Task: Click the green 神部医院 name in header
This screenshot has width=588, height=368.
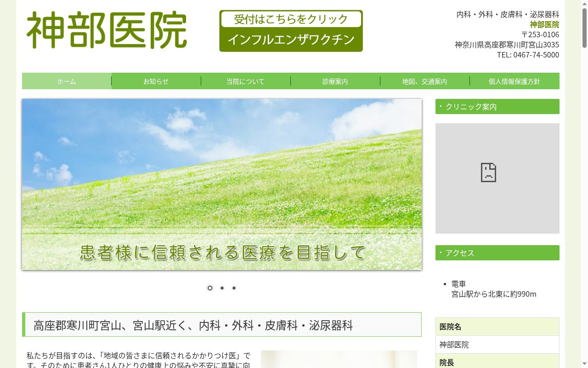Action: [544, 24]
